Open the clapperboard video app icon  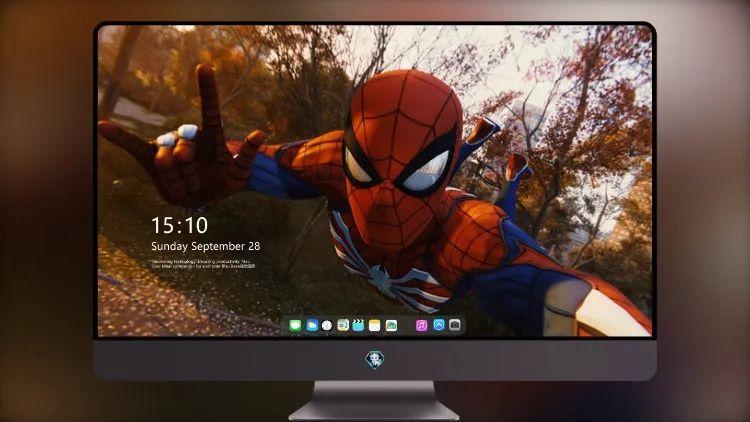(358, 326)
